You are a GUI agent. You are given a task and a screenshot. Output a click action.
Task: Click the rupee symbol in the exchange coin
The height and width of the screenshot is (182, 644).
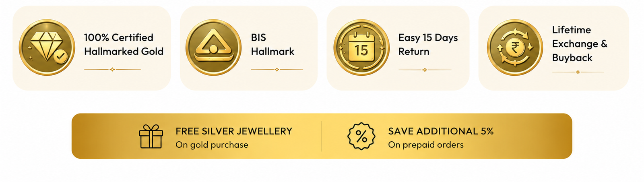click(515, 48)
